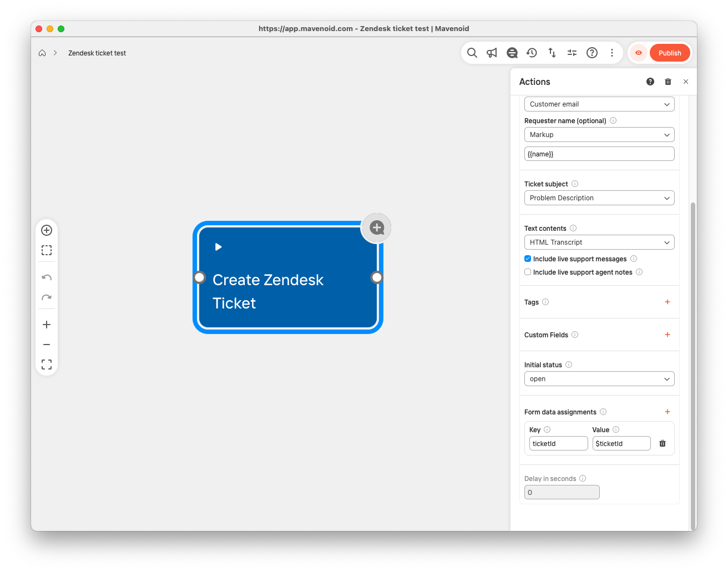Click the import/export arrows icon
Screen dimensions: 728x572
click(x=552, y=53)
